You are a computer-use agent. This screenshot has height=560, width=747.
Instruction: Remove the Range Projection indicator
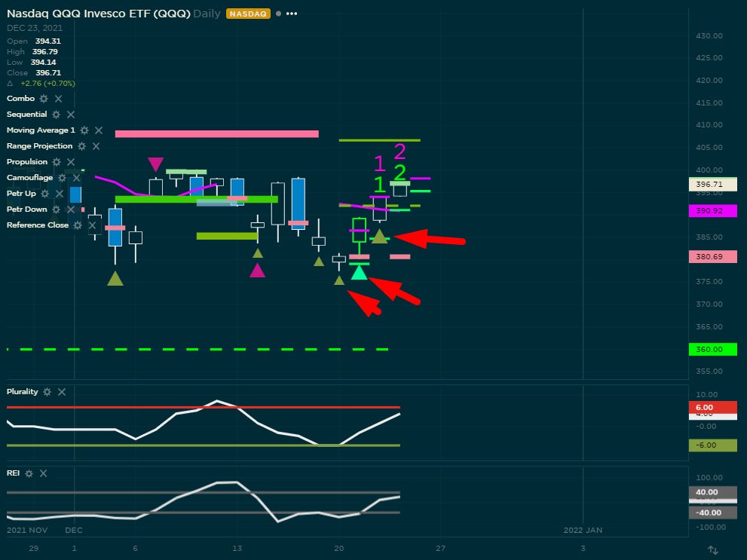coord(96,146)
